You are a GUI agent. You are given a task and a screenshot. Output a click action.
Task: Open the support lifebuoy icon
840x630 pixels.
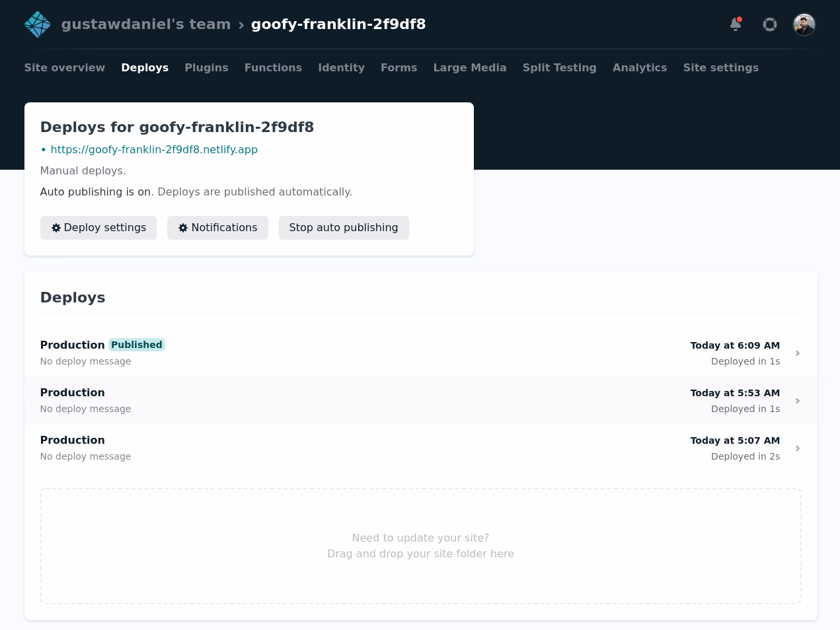770,24
